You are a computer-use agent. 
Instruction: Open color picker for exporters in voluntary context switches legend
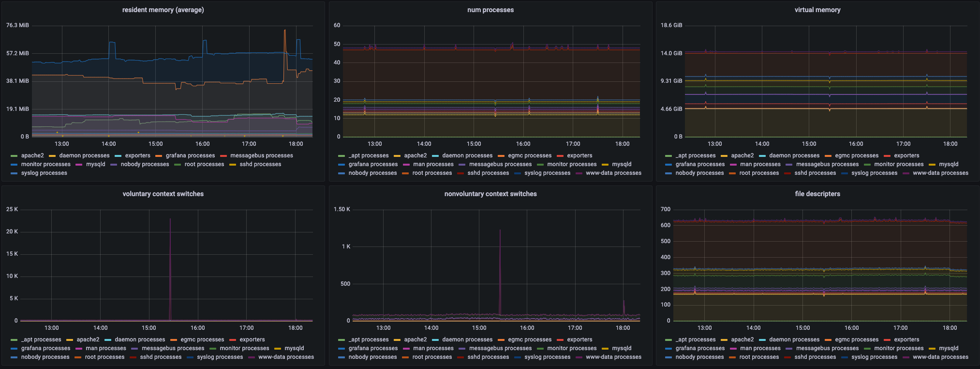pos(233,340)
